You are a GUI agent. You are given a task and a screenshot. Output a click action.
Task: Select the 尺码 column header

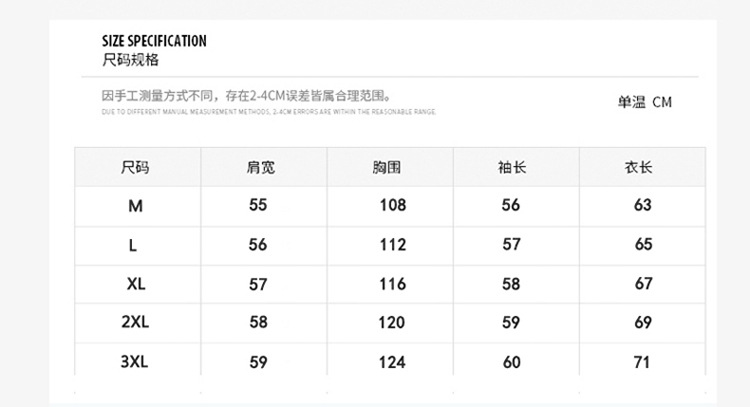pyautogui.click(x=135, y=167)
